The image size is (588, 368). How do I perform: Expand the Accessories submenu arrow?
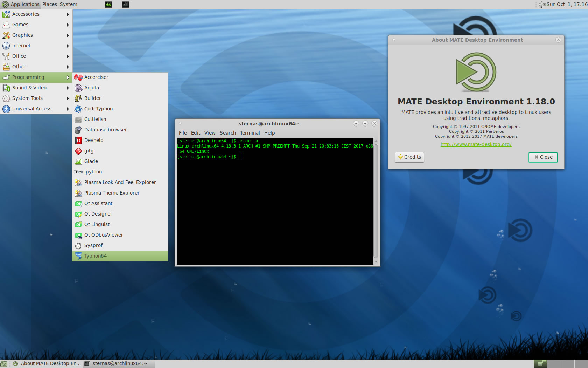[68, 14]
